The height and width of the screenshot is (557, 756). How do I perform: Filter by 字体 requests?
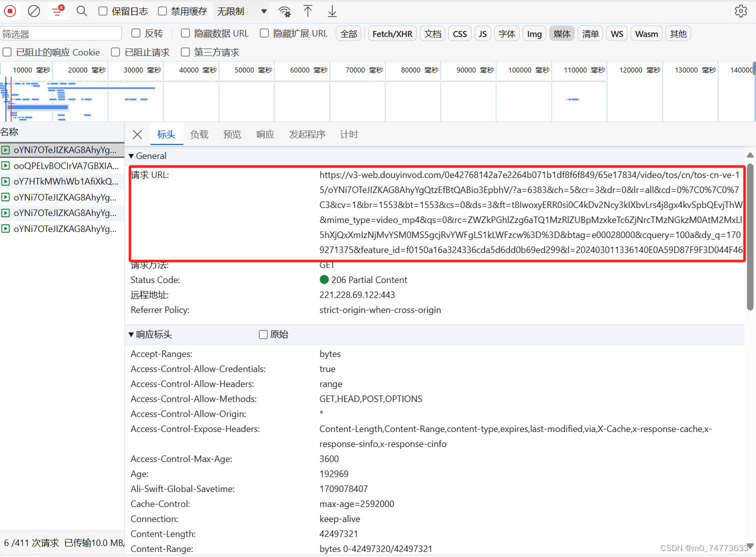point(507,33)
